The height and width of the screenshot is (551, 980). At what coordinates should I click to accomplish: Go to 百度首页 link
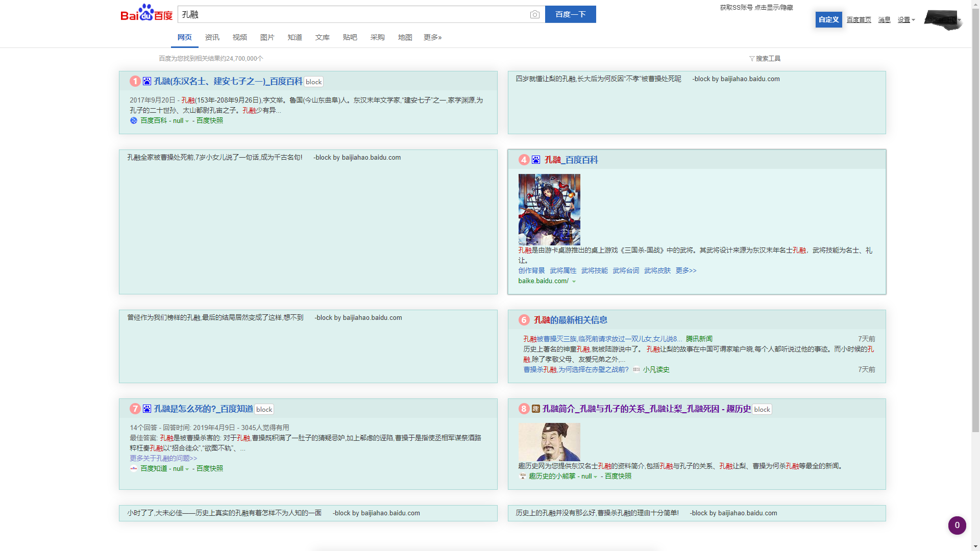coord(859,20)
